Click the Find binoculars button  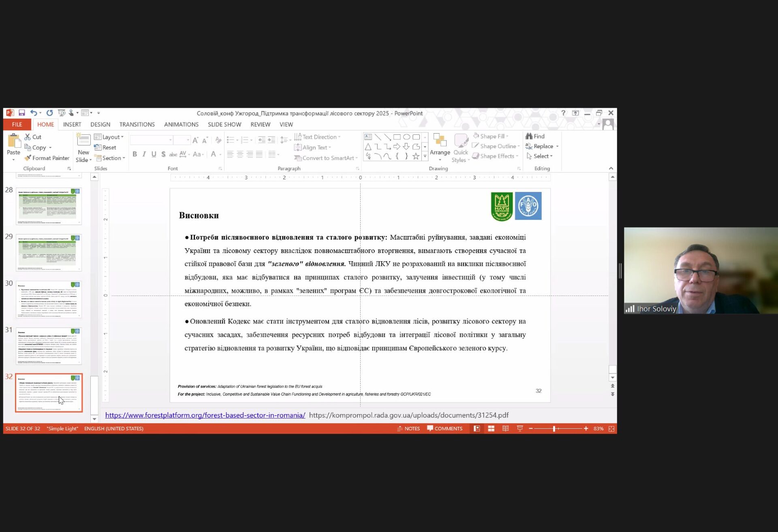tap(535, 136)
